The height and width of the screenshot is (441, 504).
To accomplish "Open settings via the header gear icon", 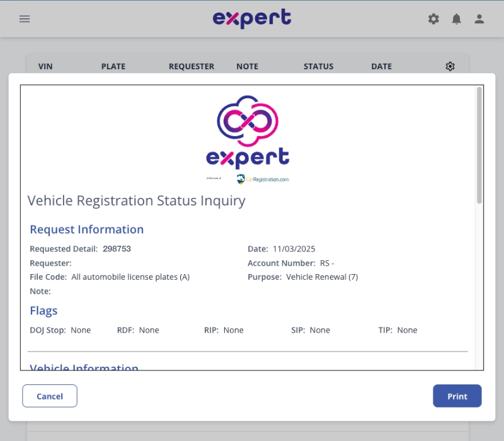I will click(x=433, y=19).
